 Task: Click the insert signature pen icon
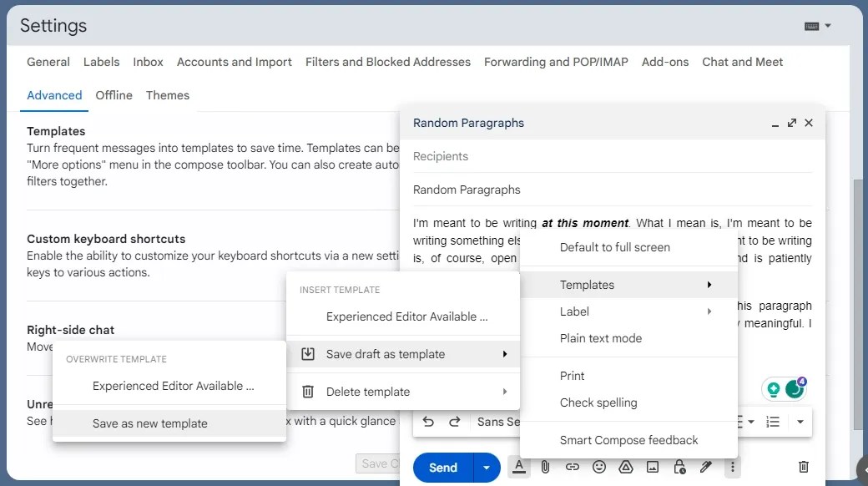(x=706, y=467)
